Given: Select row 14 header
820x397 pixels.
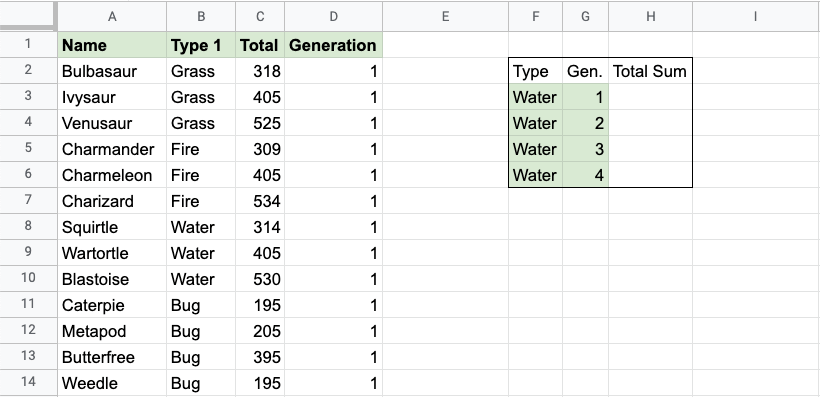Looking at the screenshot, I should click(28, 382).
